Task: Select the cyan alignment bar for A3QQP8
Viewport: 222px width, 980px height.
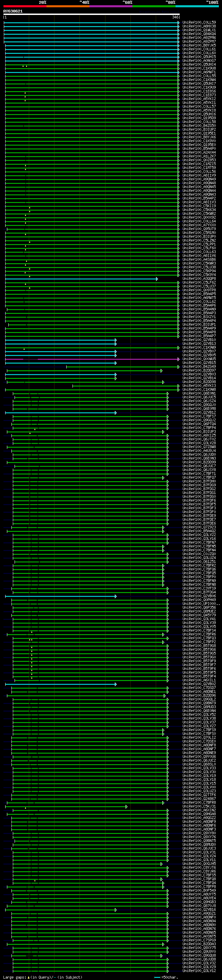Action: [81, 279]
